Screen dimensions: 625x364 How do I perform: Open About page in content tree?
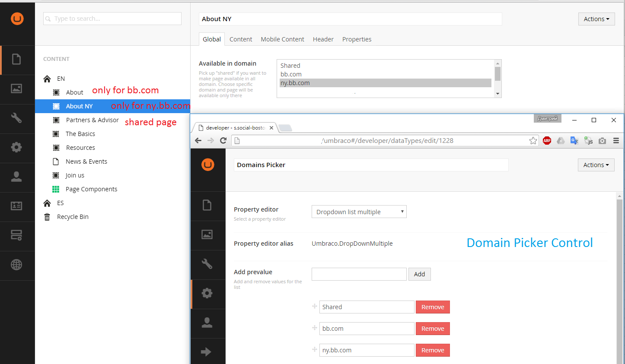[74, 92]
